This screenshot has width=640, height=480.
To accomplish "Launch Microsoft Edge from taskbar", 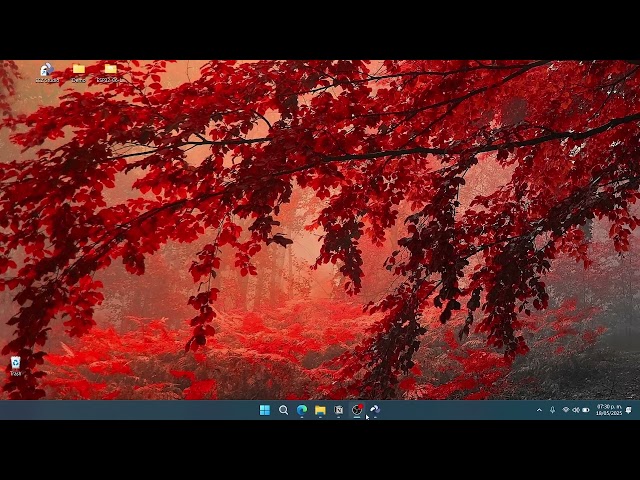I will coord(302,410).
